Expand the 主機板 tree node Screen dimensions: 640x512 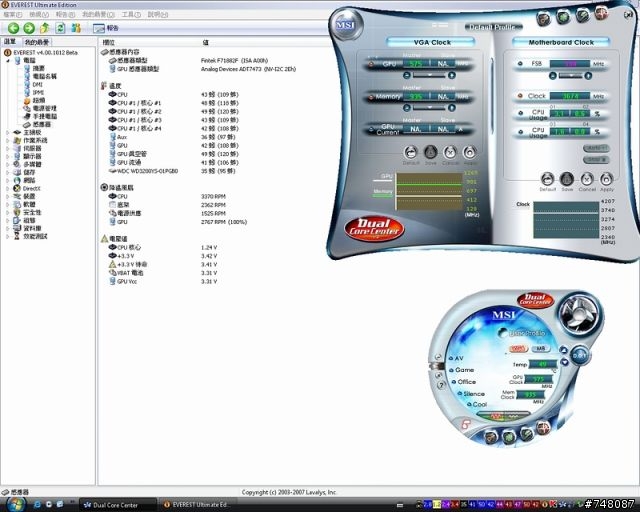7,132
